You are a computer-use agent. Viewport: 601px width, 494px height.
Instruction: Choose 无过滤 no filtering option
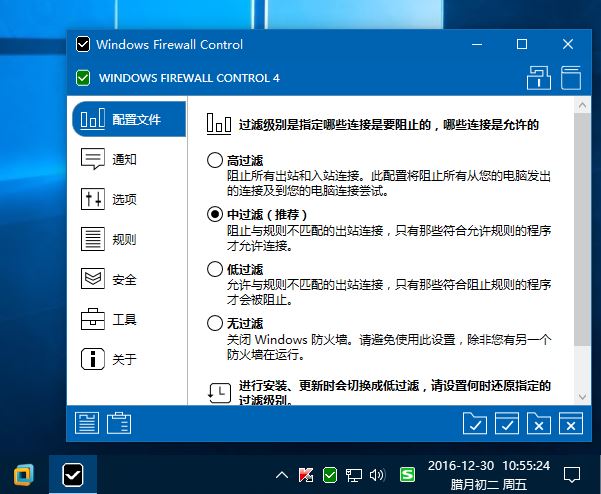click(214, 323)
